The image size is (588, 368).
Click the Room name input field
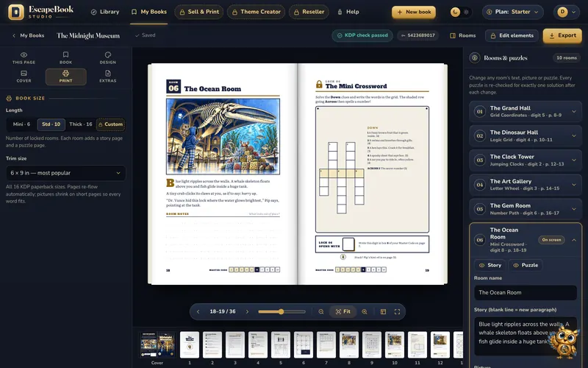tap(525, 292)
